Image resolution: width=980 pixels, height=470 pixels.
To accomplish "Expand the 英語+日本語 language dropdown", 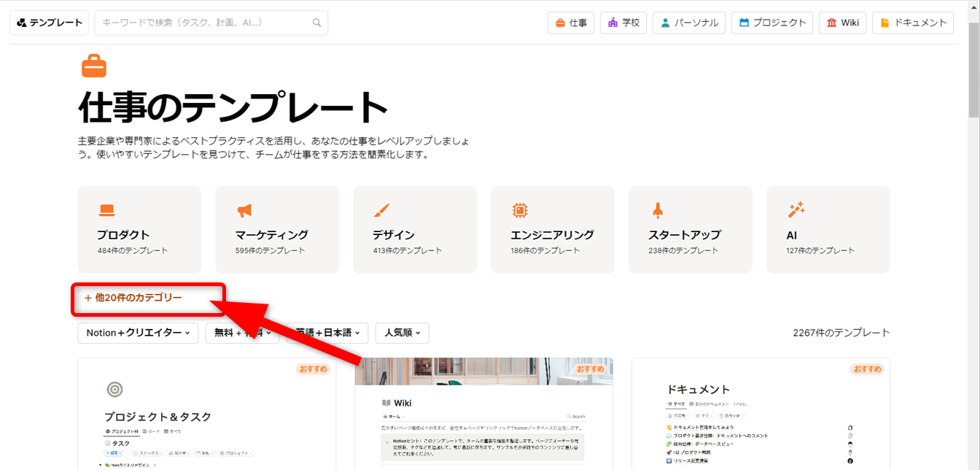I will pos(327,333).
